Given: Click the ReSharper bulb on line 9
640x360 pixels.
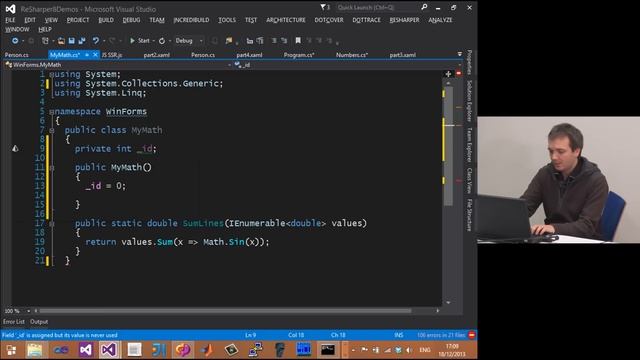Looking at the screenshot, I should 15,149.
